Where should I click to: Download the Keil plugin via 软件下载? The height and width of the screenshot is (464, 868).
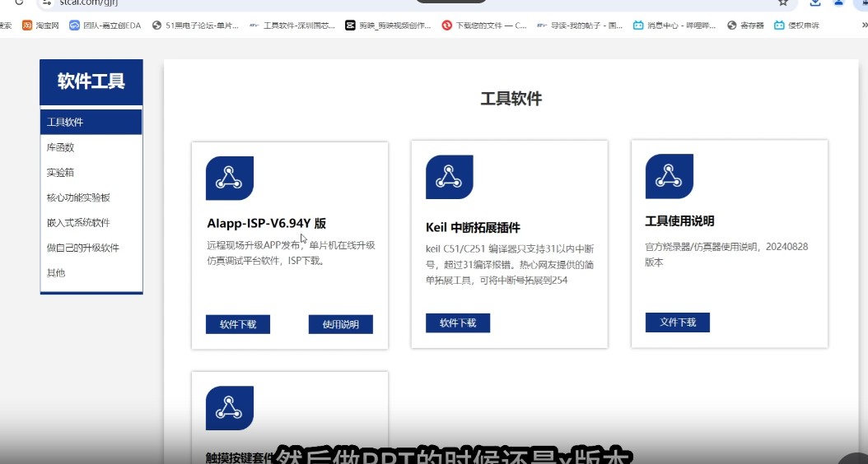pyautogui.click(x=458, y=323)
